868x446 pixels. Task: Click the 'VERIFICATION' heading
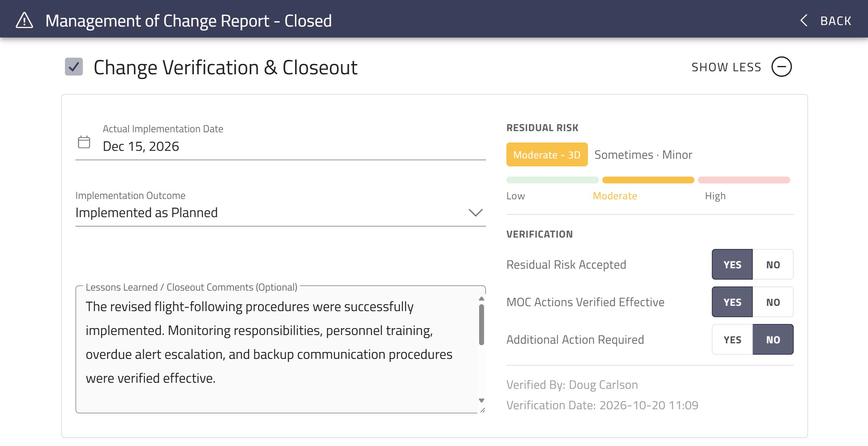pyautogui.click(x=539, y=234)
